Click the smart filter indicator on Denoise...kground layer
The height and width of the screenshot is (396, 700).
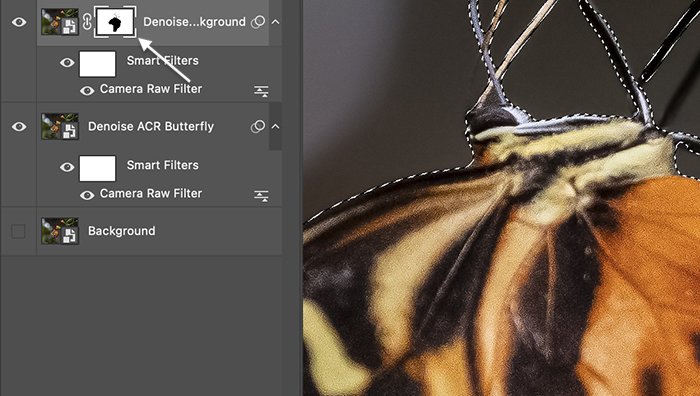pyautogui.click(x=258, y=22)
